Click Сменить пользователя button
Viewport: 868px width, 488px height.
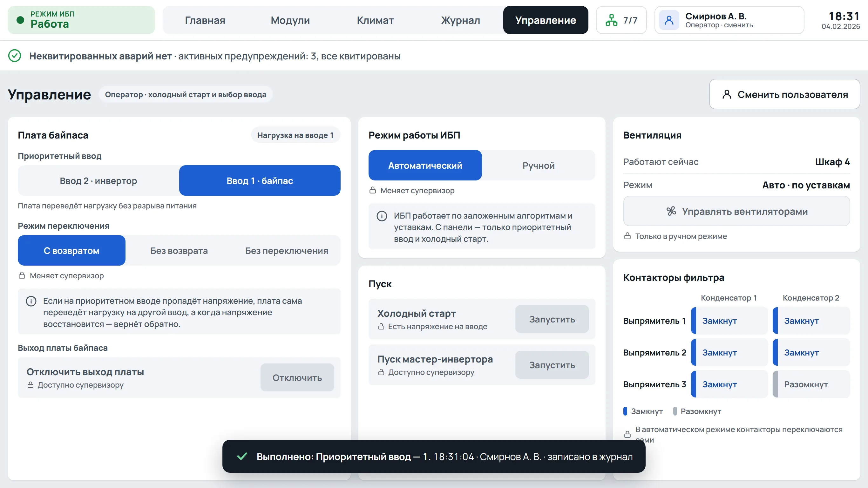point(784,94)
